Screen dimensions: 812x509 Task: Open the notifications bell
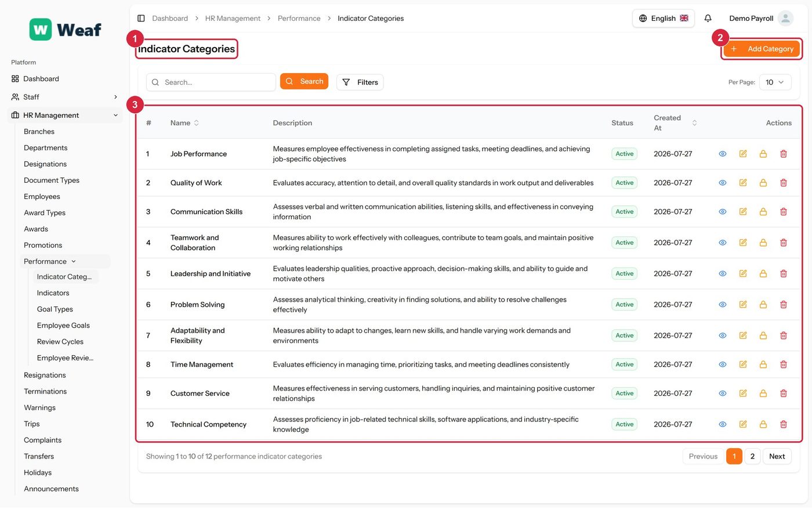[x=708, y=19]
